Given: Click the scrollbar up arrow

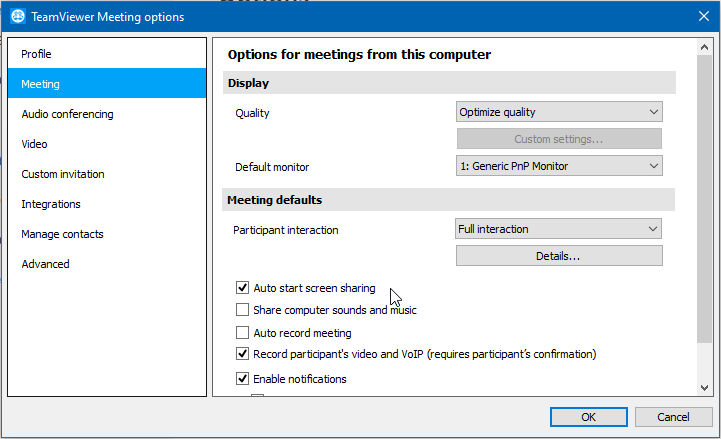Looking at the screenshot, I should (x=704, y=47).
